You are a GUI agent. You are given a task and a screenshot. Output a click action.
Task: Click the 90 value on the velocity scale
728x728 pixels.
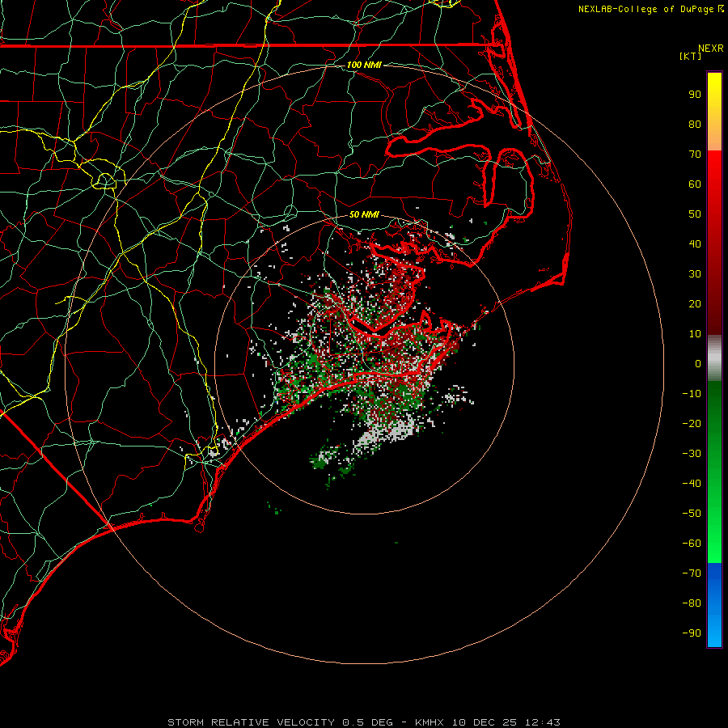(695, 95)
